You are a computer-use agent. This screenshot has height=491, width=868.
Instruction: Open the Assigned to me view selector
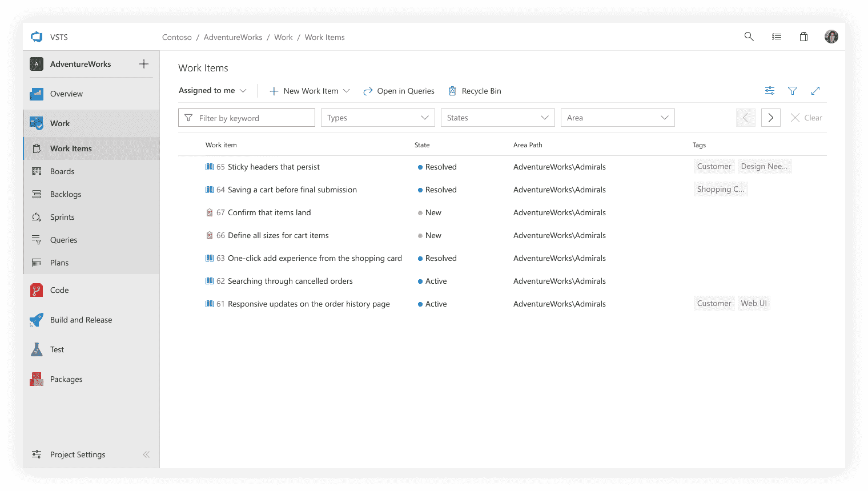click(212, 91)
